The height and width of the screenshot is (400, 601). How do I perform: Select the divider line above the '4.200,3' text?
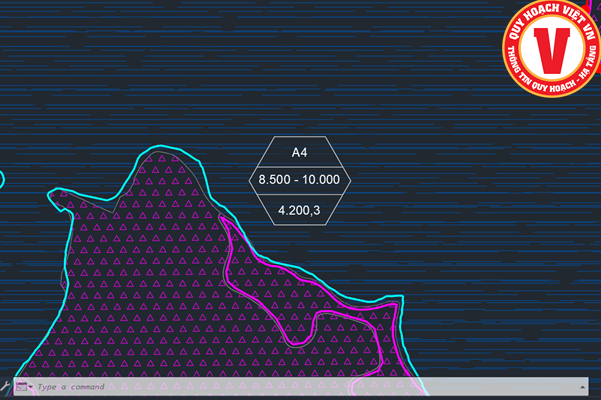pyautogui.click(x=298, y=195)
